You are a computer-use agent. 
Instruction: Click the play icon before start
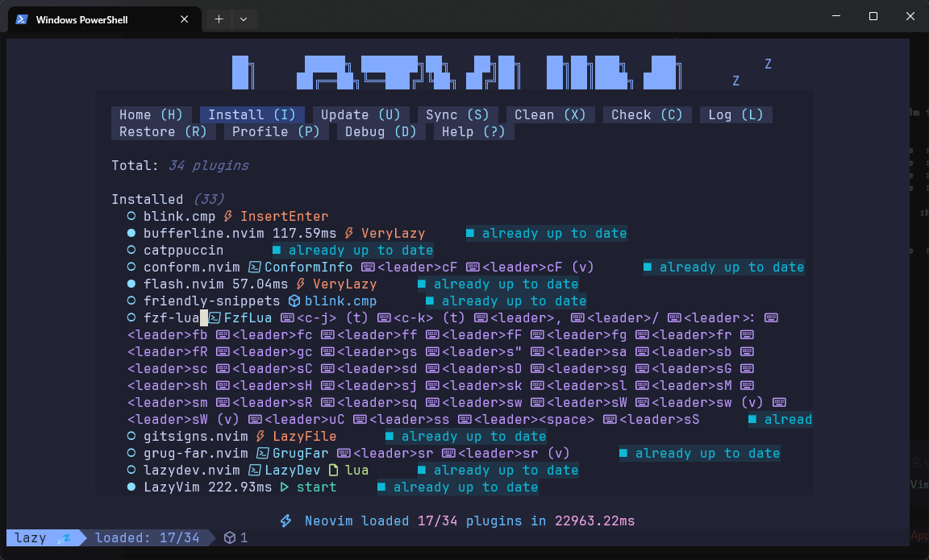pyautogui.click(x=285, y=487)
